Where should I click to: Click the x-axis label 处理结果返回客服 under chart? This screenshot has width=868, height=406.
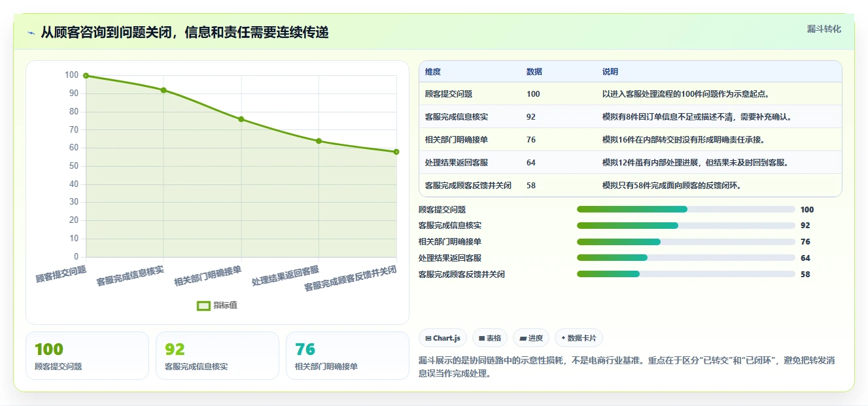(285, 277)
